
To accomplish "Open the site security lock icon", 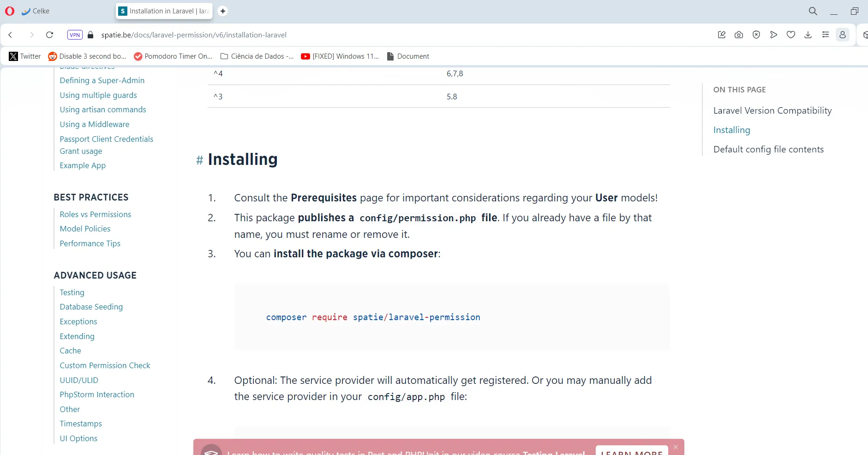I will click(x=90, y=35).
